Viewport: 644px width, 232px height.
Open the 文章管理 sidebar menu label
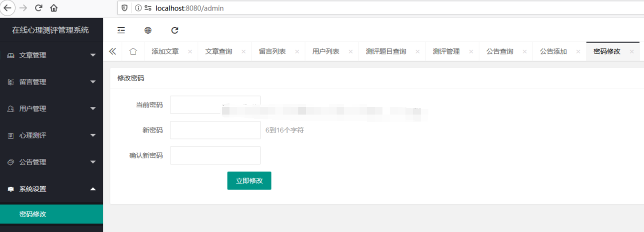pos(33,55)
